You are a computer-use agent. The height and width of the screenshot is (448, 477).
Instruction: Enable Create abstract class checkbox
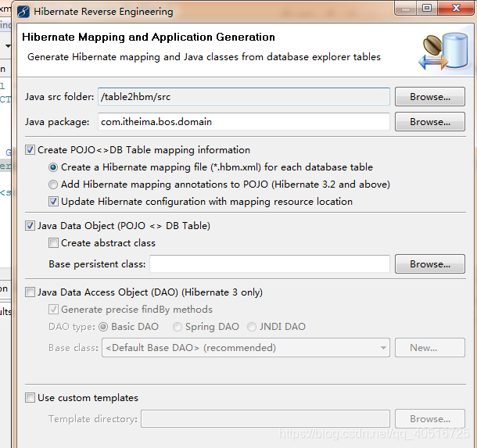[x=53, y=243]
